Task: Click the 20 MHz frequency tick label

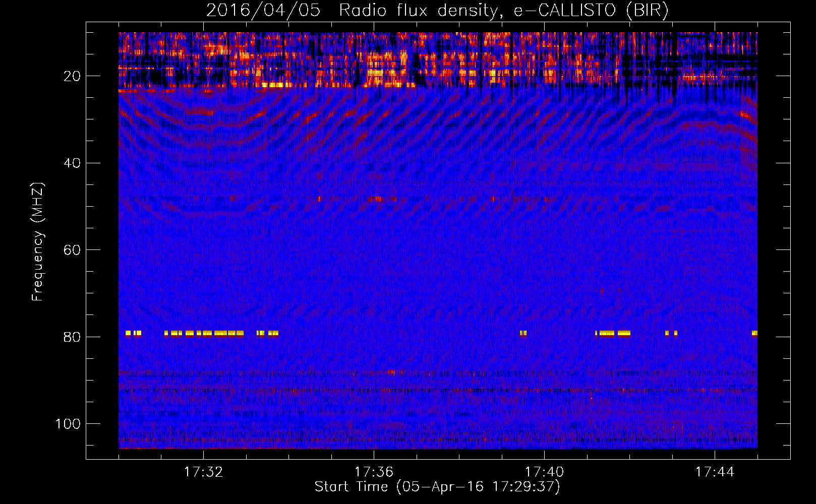Action: pos(72,76)
